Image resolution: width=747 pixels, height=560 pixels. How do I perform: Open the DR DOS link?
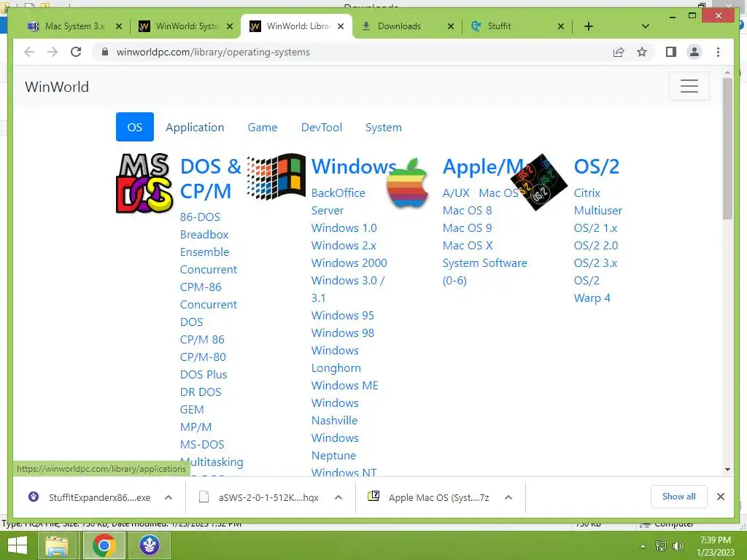[201, 392]
